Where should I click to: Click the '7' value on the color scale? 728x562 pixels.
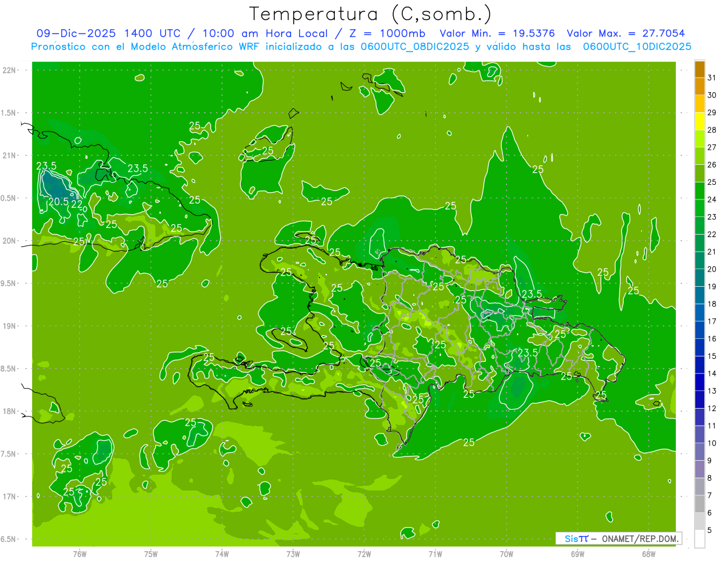[710, 495]
